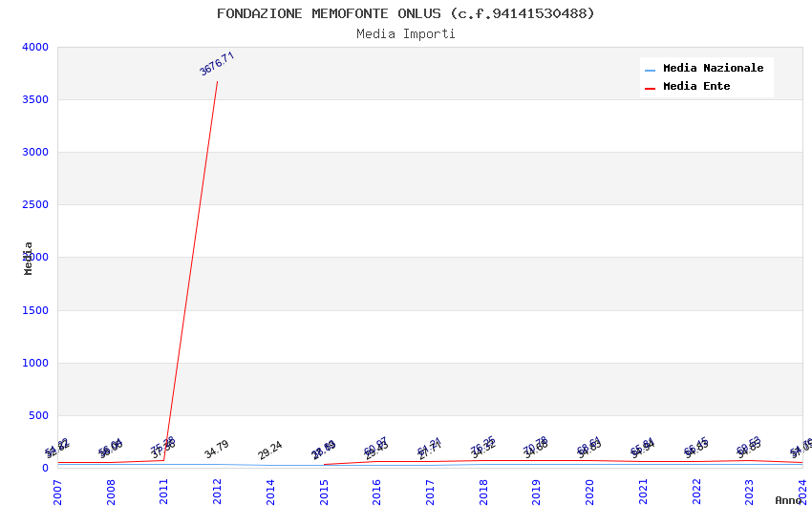Click the x-axis year label 2008
The width and height of the screenshot is (812, 525).
pos(111,492)
